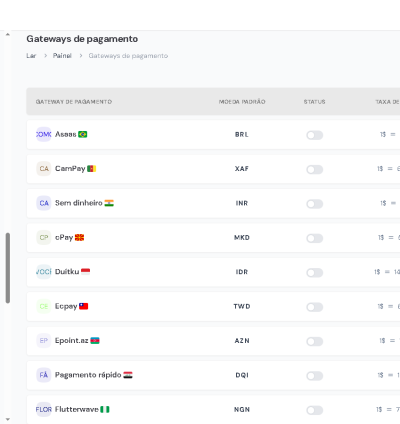Click the TWD currency cell
The height and width of the screenshot is (424, 400).
(x=242, y=306)
